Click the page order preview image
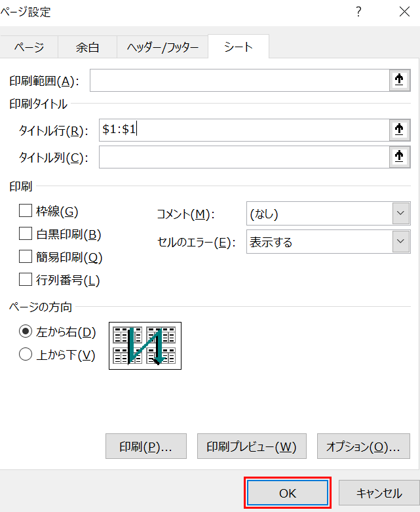The height and width of the screenshot is (512, 420). (x=145, y=345)
